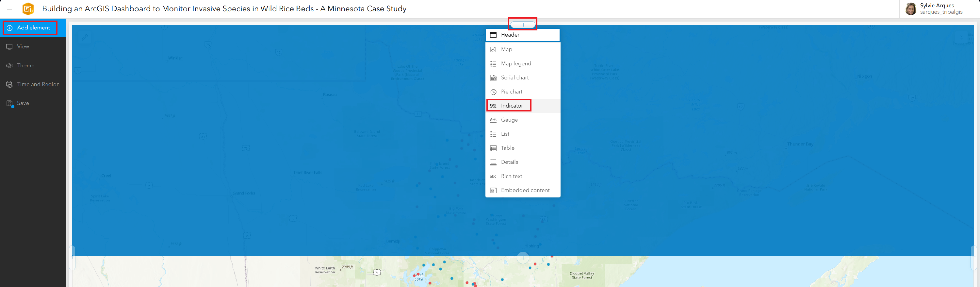Screen dimensions: 980x287
Task: Click the Embedded content icon
Action: click(x=493, y=190)
